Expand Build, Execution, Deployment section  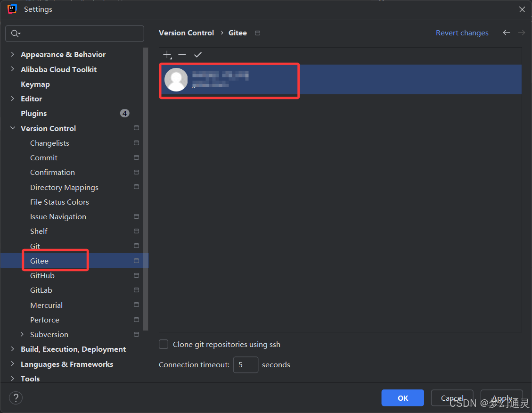click(x=13, y=349)
